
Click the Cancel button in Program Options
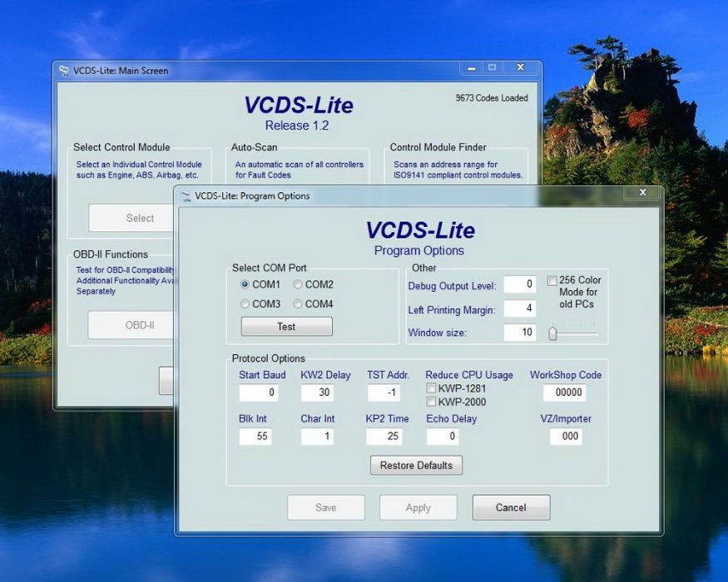coord(511,507)
